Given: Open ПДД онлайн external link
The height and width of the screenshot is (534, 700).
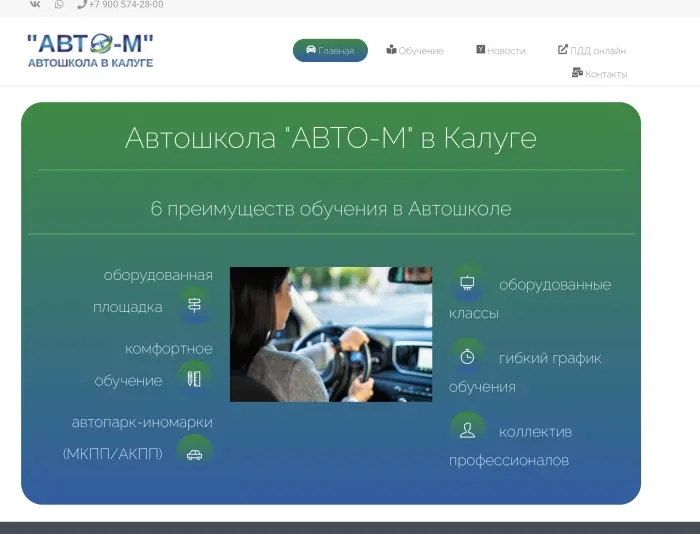Looking at the screenshot, I should [x=592, y=50].
